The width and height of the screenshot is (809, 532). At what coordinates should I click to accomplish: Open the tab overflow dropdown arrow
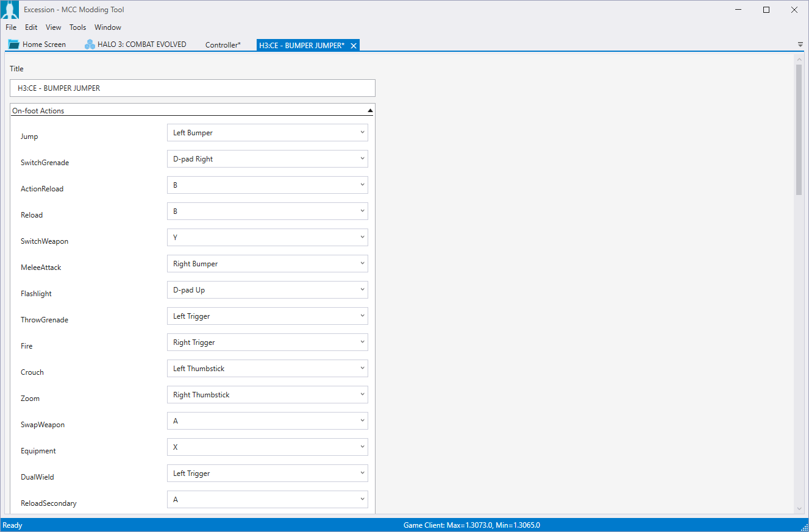(x=800, y=44)
